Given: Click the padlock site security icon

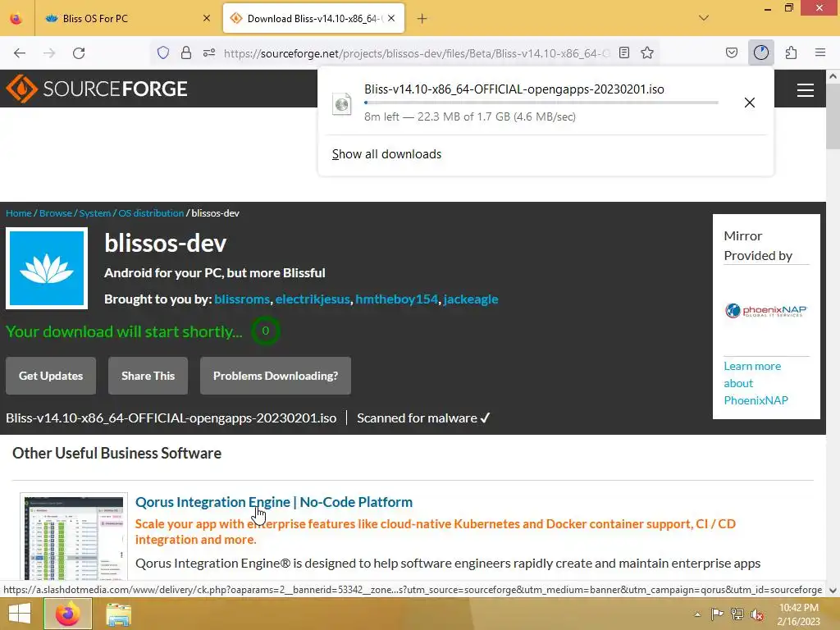Looking at the screenshot, I should [x=186, y=52].
